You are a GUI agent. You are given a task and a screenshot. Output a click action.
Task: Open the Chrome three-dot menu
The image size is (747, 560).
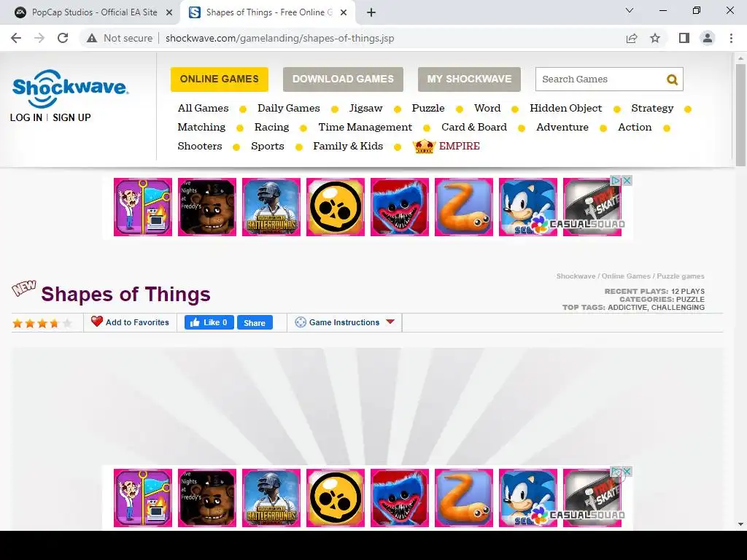pyautogui.click(x=731, y=38)
